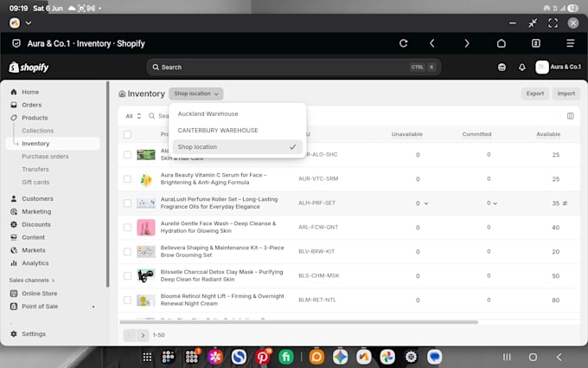The image size is (588, 368).
Task: Open the edit columns icon
Action: point(571,116)
